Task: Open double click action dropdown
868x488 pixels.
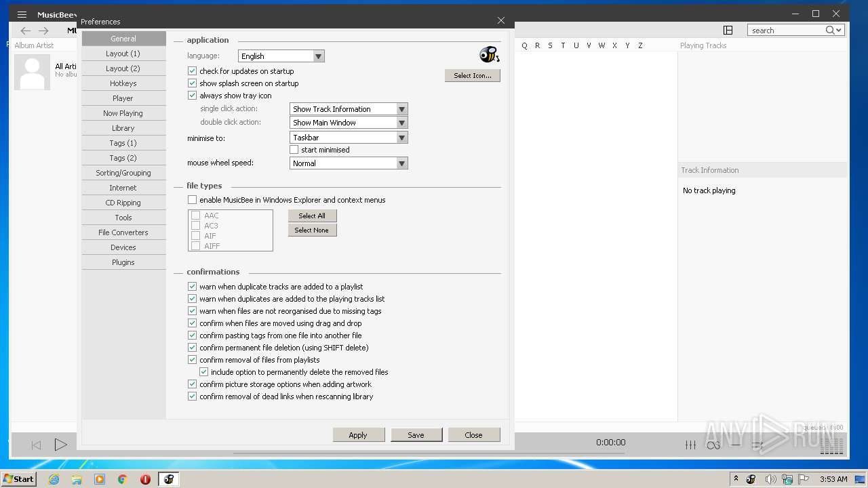Action: point(349,123)
